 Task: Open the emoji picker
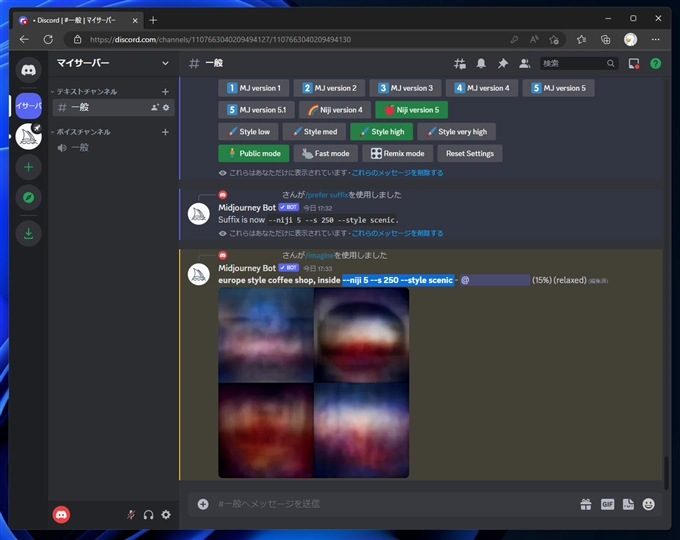pyautogui.click(x=649, y=504)
